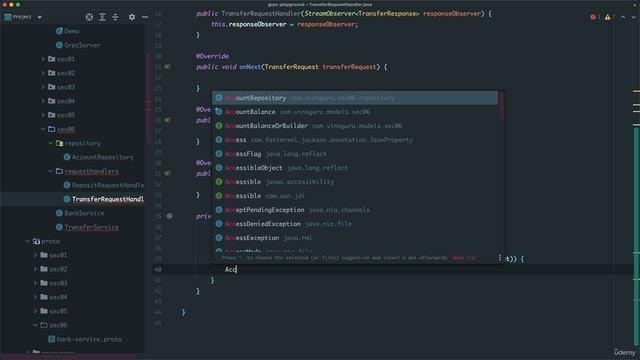The image size is (640, 360).
Task: Collapse the proto folder
Action: (x=27, y=241)
